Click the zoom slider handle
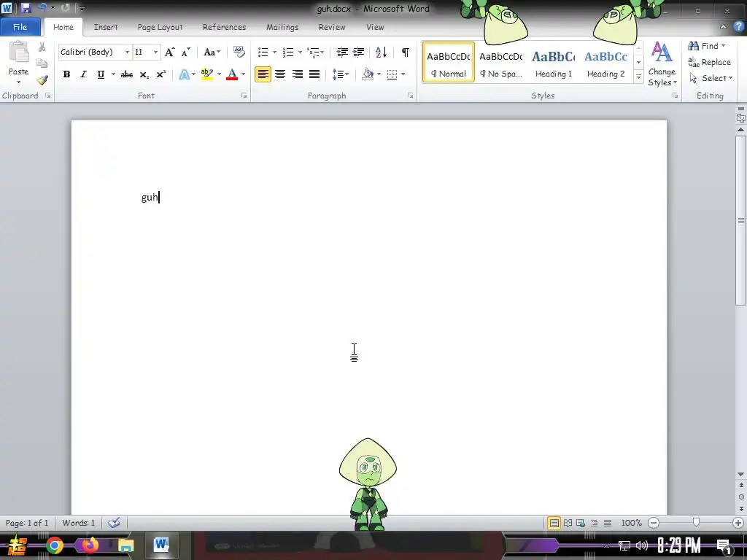 (x=696, y=523)
